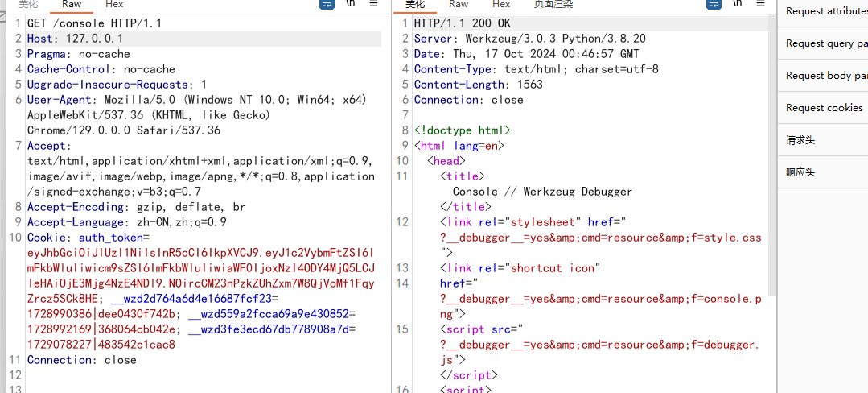Switch request view to Raw tab
868x393 pixels.
(x=72, y=4)
